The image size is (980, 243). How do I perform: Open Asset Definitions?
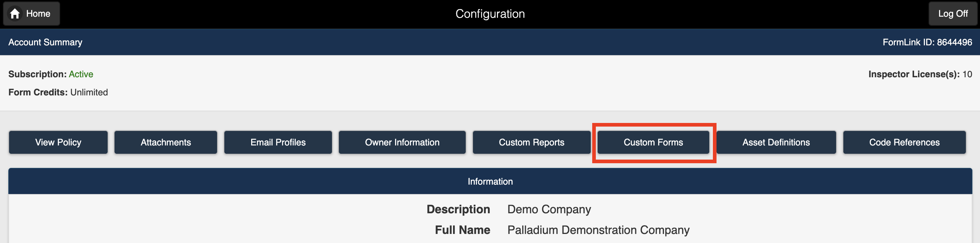click(776, 143)
